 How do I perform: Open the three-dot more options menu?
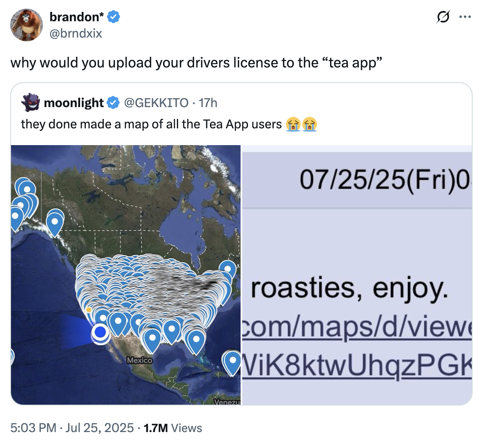[x=465, y=17]
